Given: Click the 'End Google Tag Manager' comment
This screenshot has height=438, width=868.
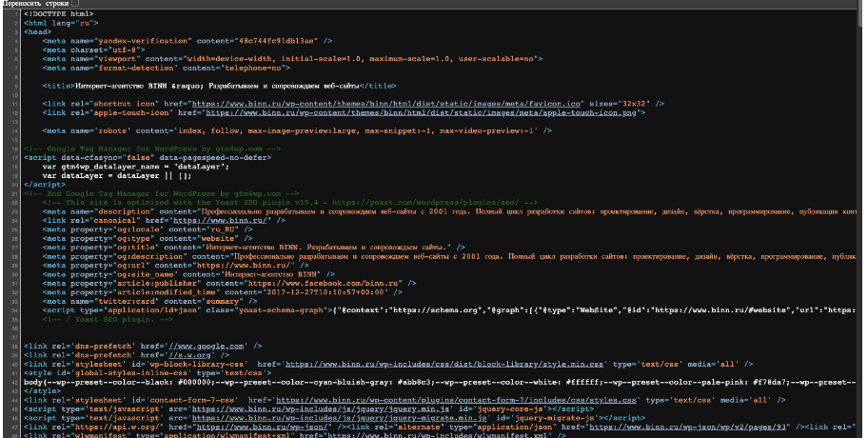Looking at the screenshot, I should (x=162, y=193).
